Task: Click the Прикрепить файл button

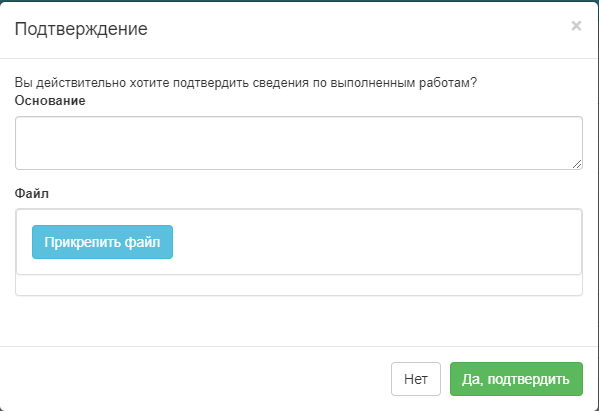Action: [x=102, y=242]
